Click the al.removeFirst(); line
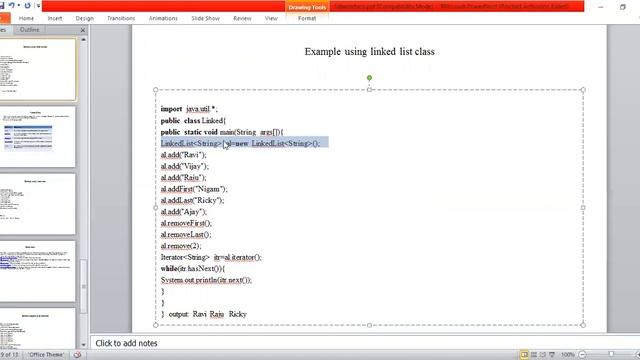Image resolution: width=640 pixels, height=360 pixels. click(186, 223)
